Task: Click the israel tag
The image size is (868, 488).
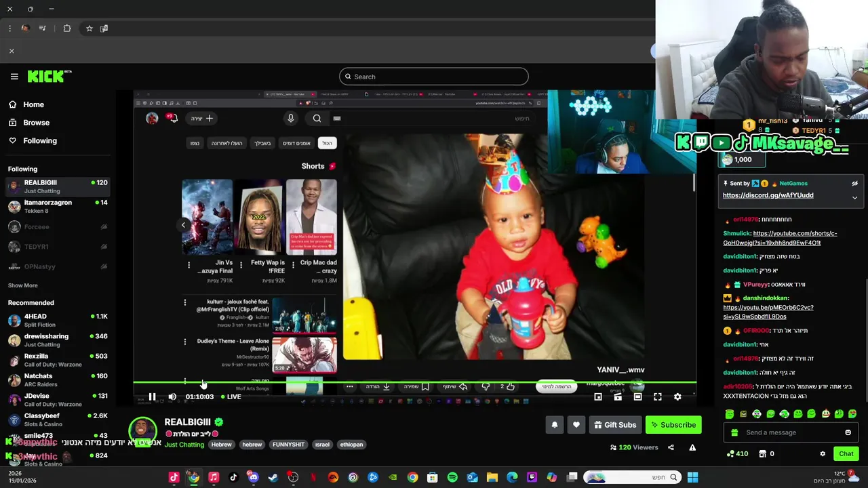Action: pyautogui.click(x=322, y=445)
